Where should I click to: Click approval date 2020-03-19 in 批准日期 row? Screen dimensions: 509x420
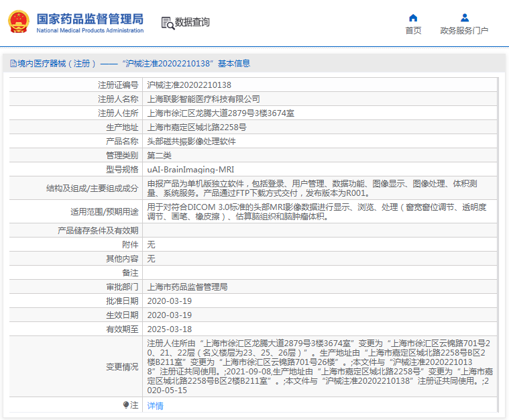(170, 301)
